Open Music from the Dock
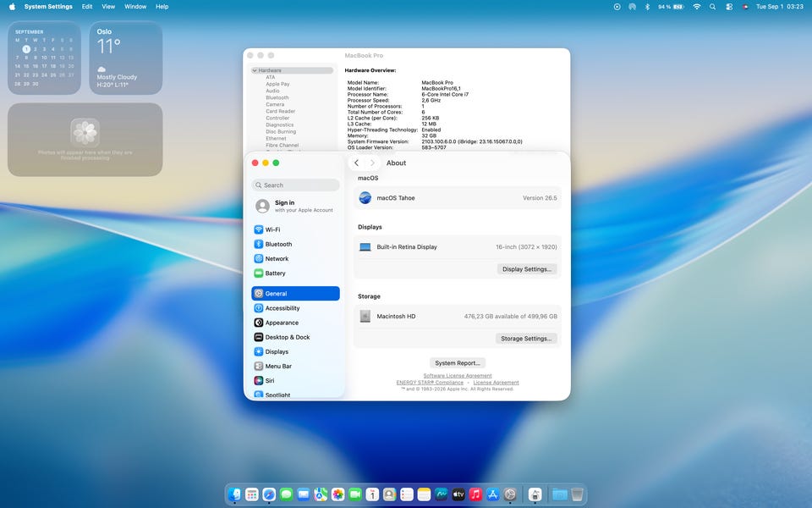 [x=475, y=494]
